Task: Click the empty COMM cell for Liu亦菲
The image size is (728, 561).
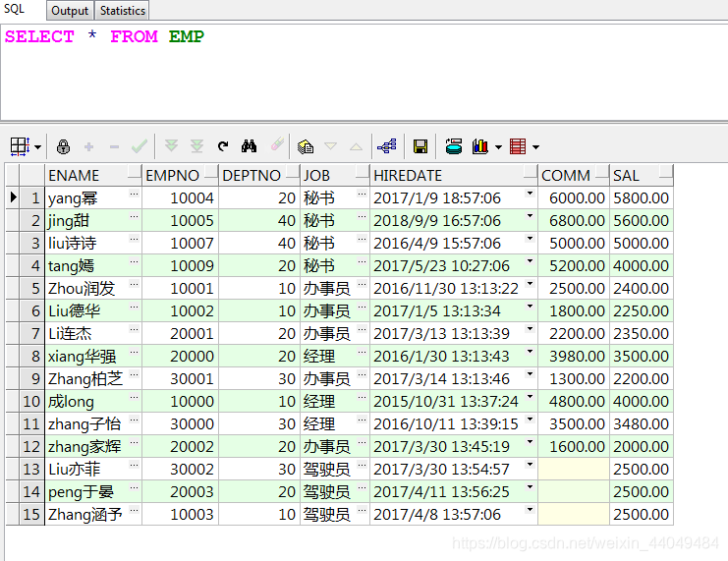Action: pos(574,469)
